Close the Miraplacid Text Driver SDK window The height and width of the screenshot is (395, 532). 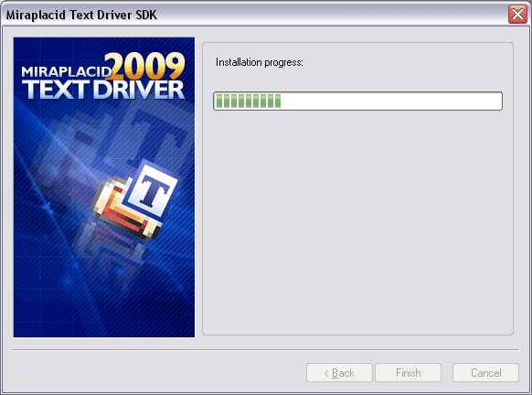[517, 15]
